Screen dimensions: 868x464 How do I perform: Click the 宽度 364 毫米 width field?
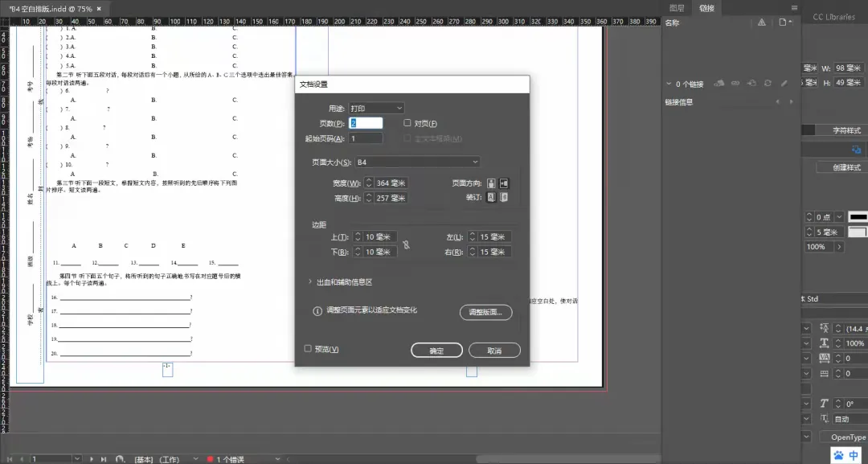pyautogui.click(x=391, y=183)
